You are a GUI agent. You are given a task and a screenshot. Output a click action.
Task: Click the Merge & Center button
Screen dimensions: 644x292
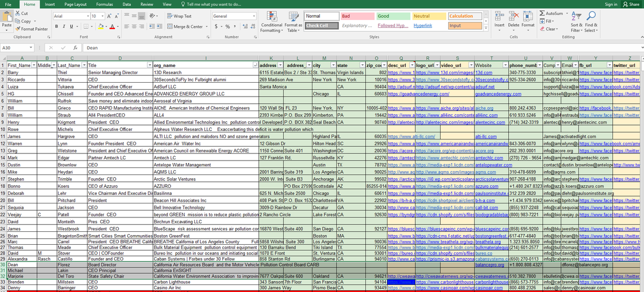(185, 26)
